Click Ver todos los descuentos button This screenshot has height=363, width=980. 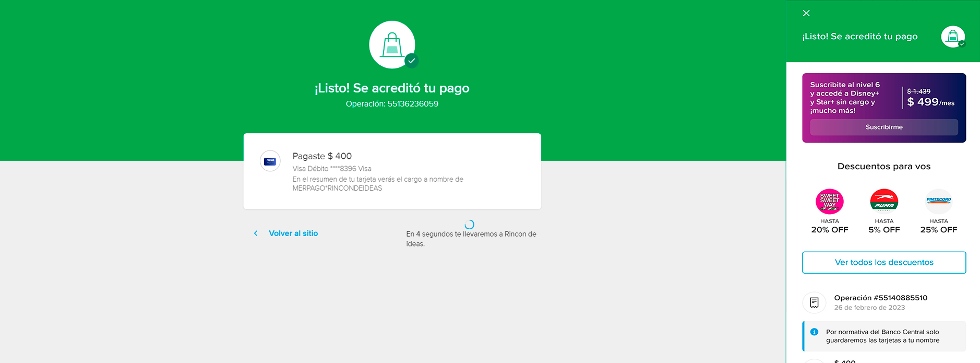[x=884, y=262]
